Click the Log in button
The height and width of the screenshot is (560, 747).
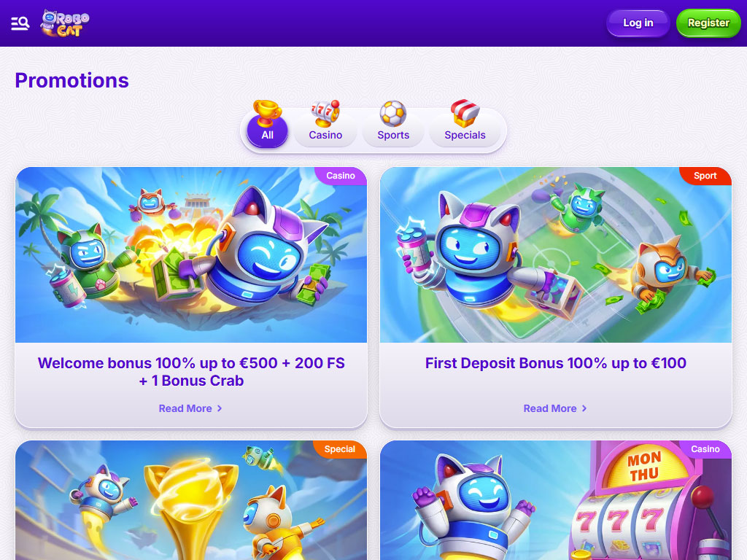638,23
